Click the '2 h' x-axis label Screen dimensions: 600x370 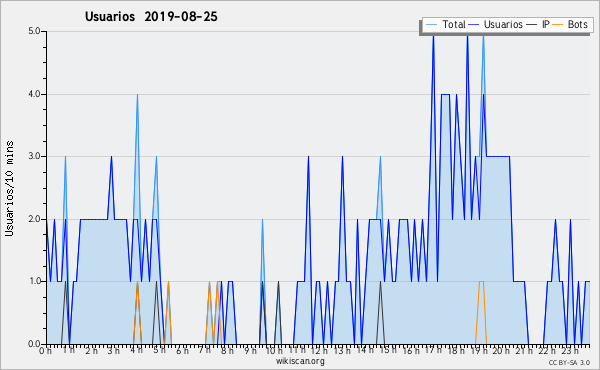point(91,351)
